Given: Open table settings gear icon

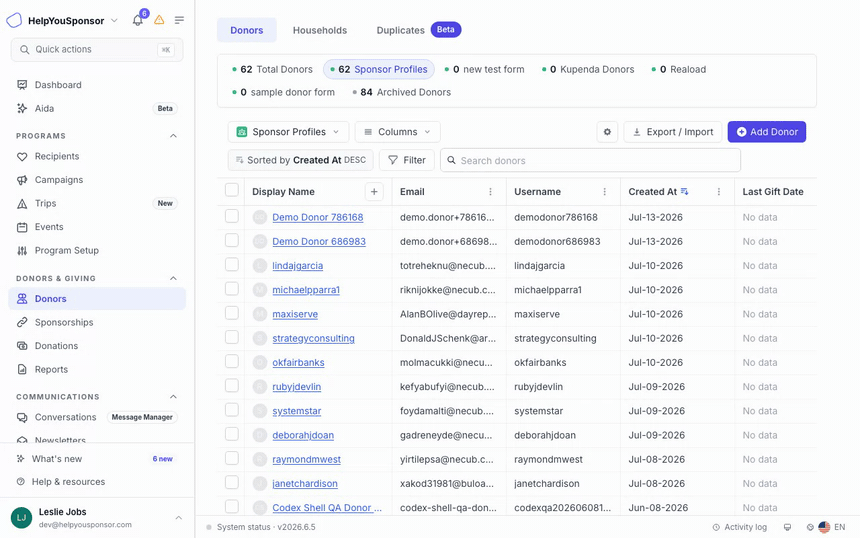Looking at the screenshot, I should 607,132.
